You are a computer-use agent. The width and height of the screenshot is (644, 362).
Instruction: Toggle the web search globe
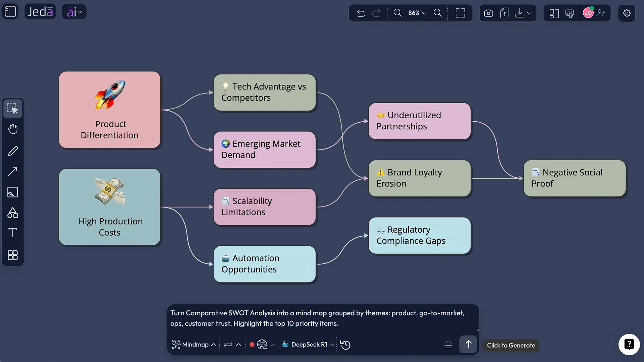click(x=262, y=345)
